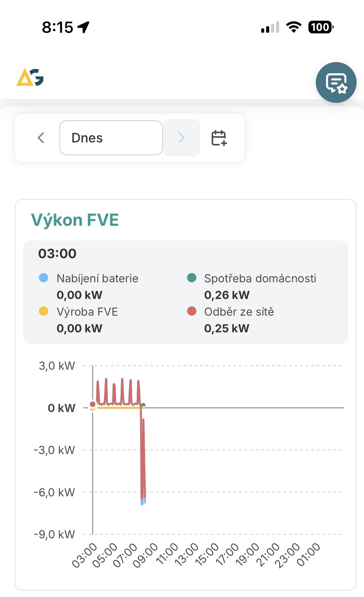Open the calendar date picker icon
364x597 pixels.
click(x=219, y=138)
